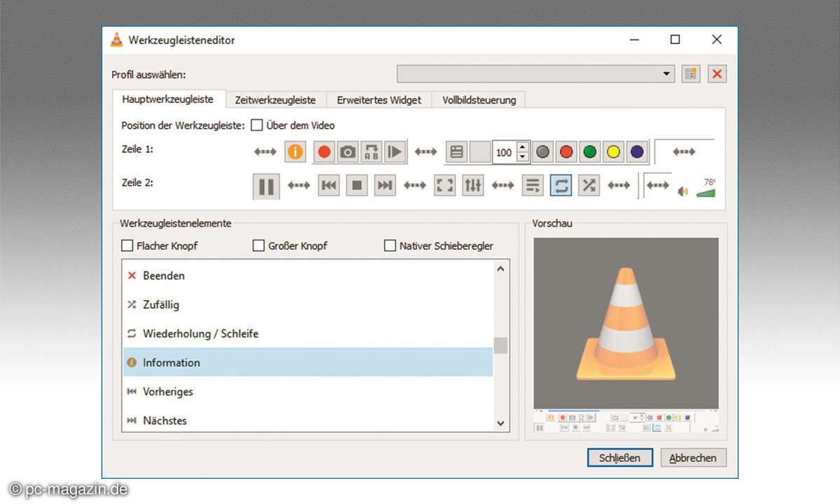Select the red teletext color button

tap(566, 152)
